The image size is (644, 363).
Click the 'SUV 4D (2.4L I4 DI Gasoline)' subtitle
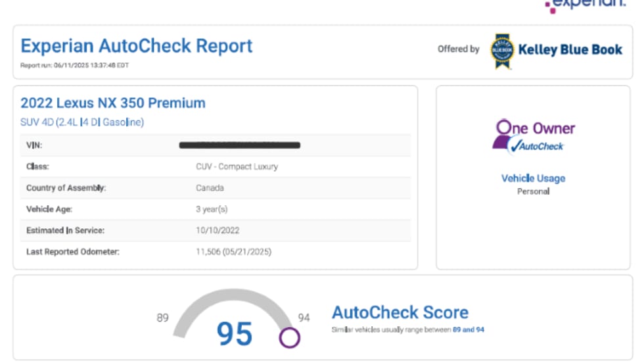click(x=82, y=122)
